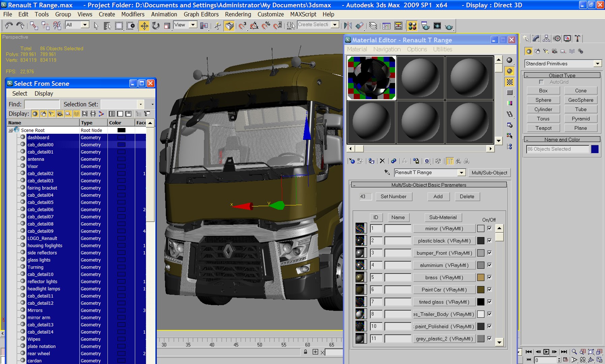Toggle the 3D Snaps magnet icon
605x364 pixels.
(x=242, y=26)
